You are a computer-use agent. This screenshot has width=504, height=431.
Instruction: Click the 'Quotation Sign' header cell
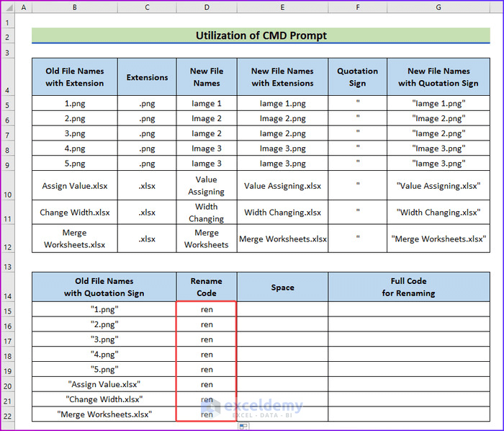point(357,77)
